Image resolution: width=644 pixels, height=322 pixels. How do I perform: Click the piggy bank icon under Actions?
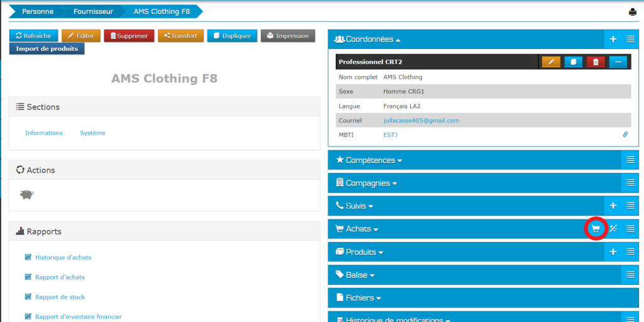[26, 195]
